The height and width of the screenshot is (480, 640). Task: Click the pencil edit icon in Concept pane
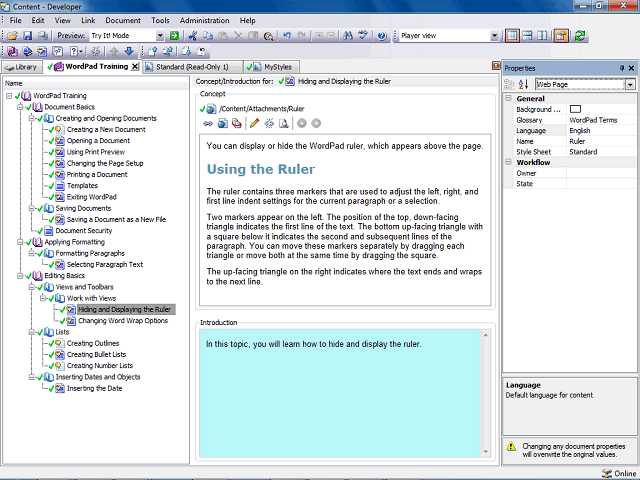click(x=254, y=123)
